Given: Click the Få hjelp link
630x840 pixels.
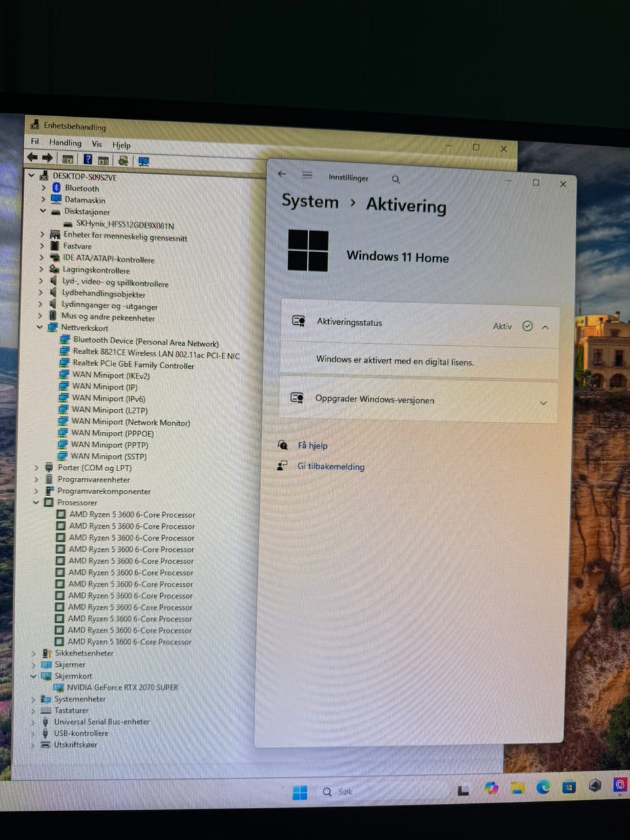Looking at the screenshot, I should coord(312,445).
